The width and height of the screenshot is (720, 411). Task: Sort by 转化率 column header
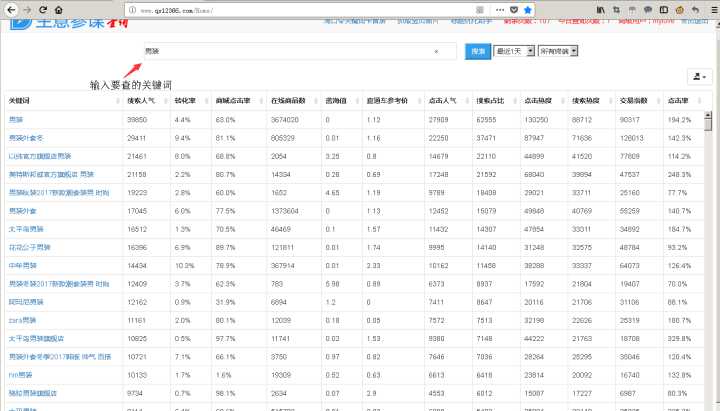[184, 101]
